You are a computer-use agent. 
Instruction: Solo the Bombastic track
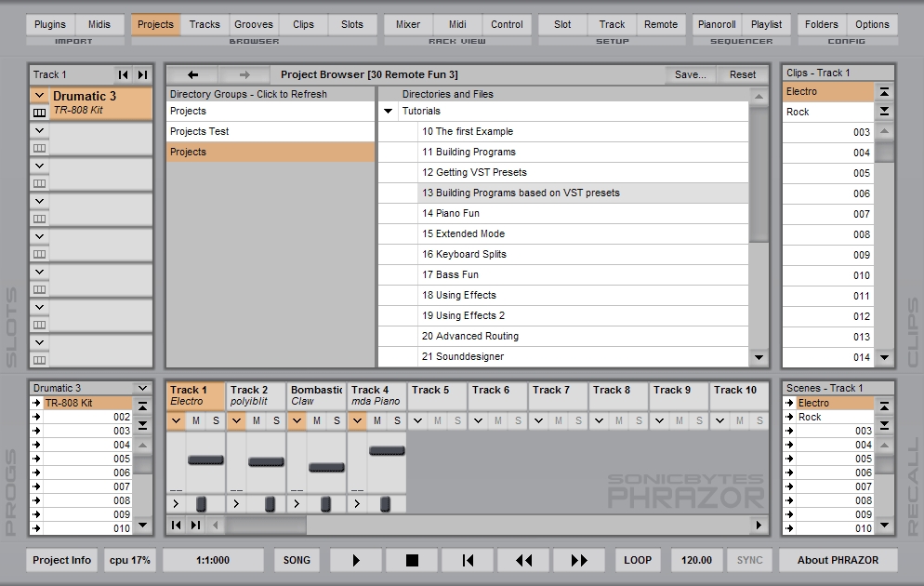337,421
